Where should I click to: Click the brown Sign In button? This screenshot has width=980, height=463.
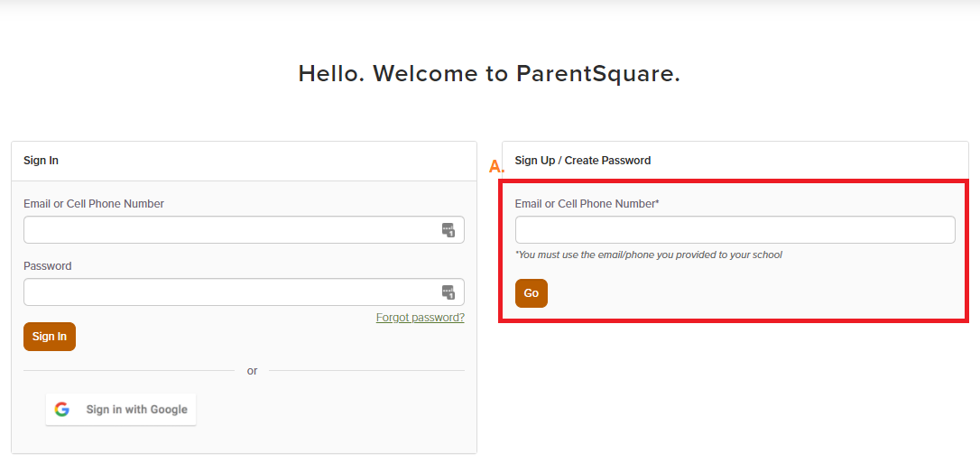50,337
